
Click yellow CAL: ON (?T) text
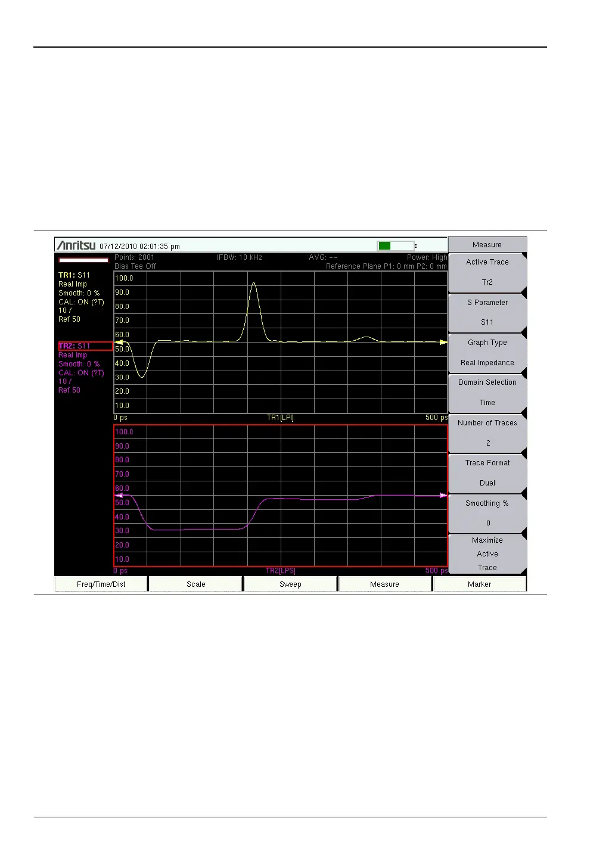pyautogui.click(x=81, y=302)
